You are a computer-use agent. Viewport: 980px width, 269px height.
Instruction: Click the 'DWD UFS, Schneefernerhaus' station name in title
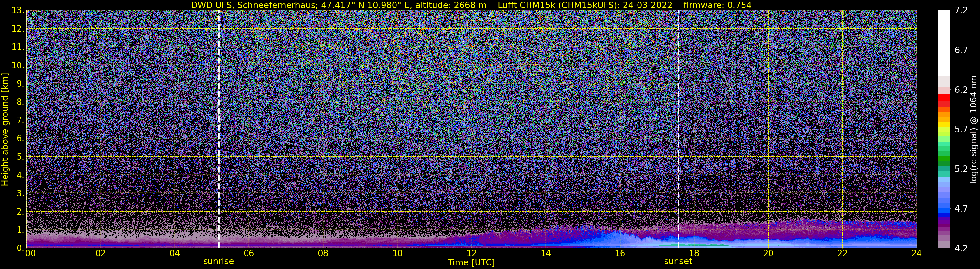(254, 5)
